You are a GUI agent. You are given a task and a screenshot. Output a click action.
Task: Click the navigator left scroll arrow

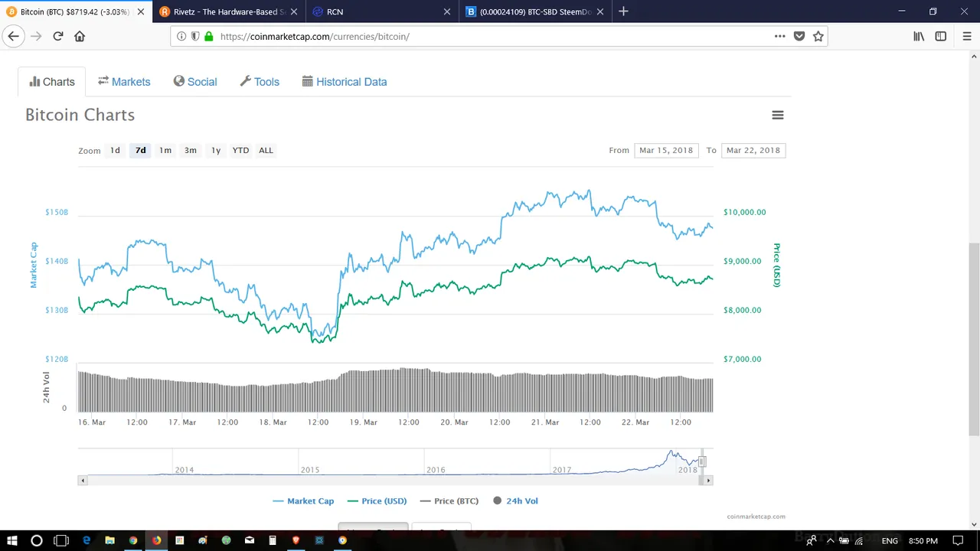82,480
